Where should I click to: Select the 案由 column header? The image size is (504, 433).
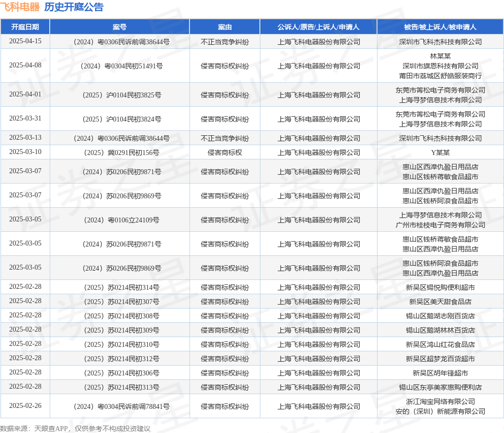pos(224,27)
